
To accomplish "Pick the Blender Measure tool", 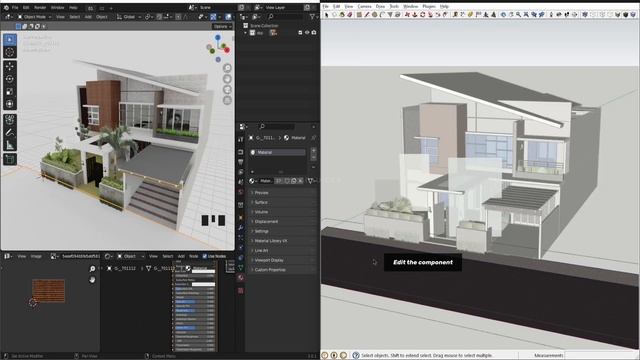I will 10,144.
